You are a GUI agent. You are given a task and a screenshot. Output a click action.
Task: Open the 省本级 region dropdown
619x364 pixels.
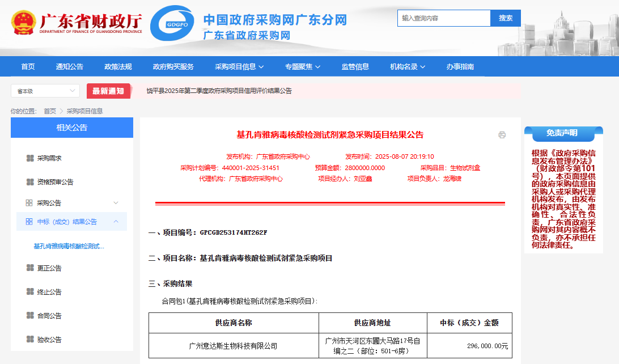[x=45, y=91]
